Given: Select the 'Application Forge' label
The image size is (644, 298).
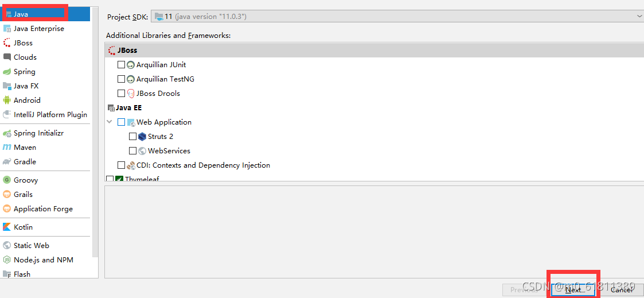Looking at the screenshot, I should tap(43, 209).
